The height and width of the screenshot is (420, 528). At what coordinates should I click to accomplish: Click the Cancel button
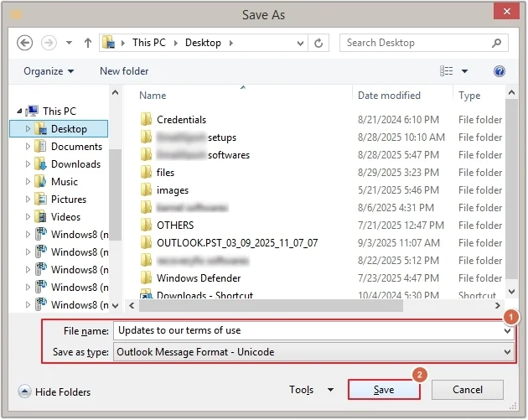tap(468, 390)
